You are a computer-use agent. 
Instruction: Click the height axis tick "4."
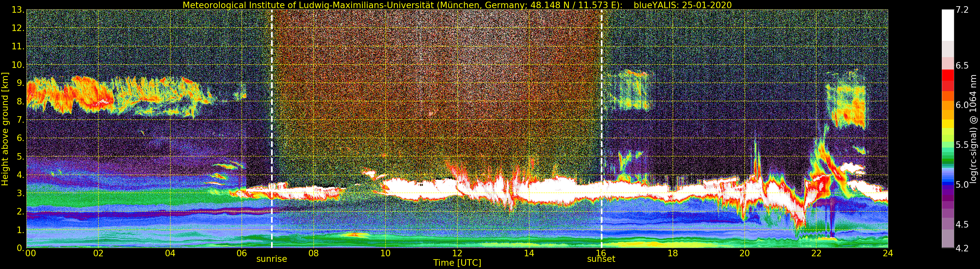(x=21, y=175)
